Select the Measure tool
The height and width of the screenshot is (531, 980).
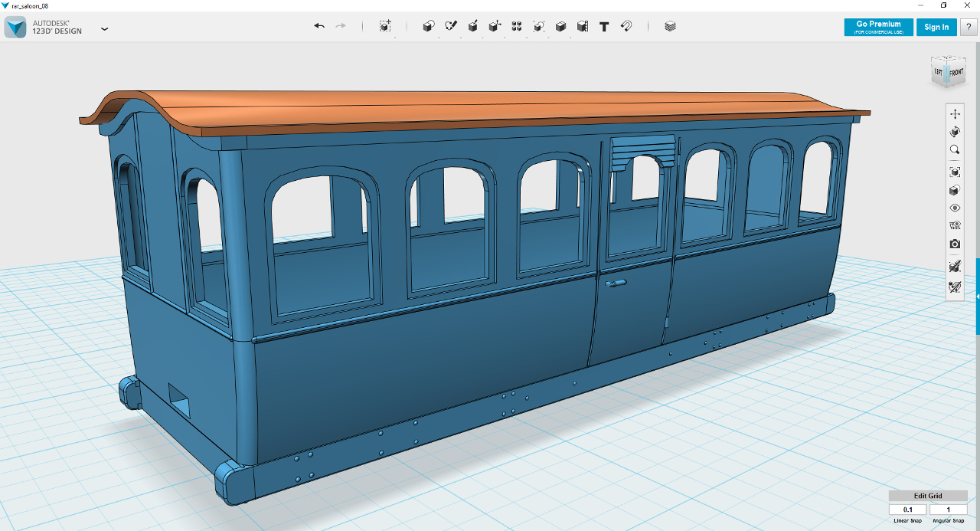pyautogui.click(x=583, y=26)
